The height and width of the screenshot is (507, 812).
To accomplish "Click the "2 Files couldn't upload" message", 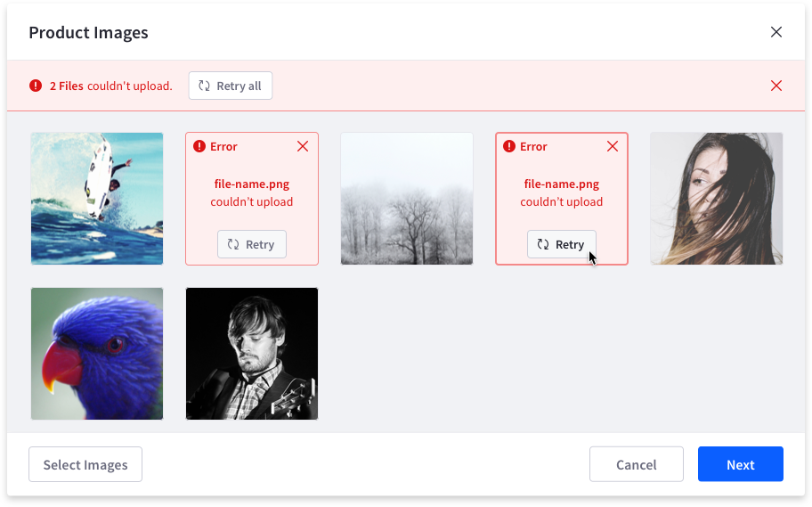I will [x=111, y=86].
